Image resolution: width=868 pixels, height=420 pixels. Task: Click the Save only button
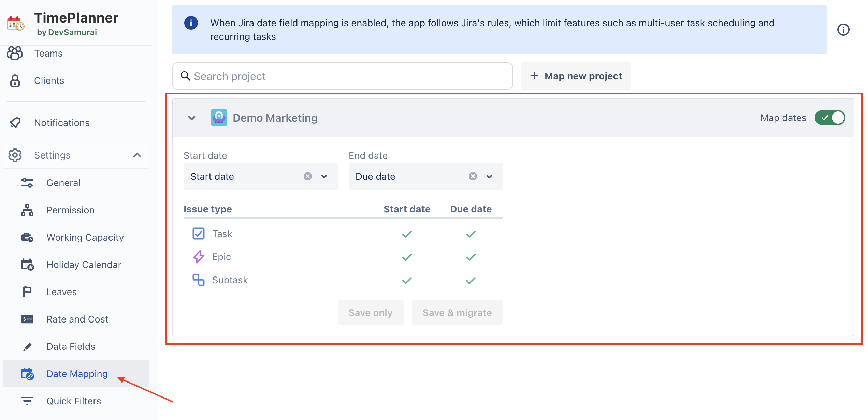click(x=371, y=313)
